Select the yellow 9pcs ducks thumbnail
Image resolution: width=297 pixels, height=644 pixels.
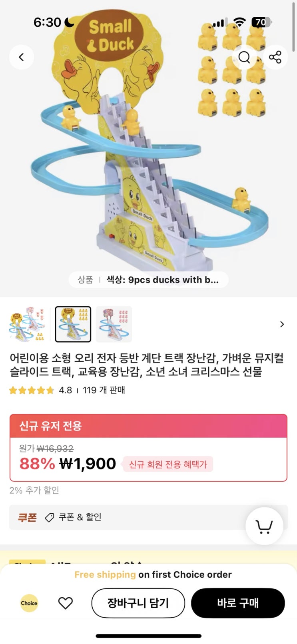[73, 324]
